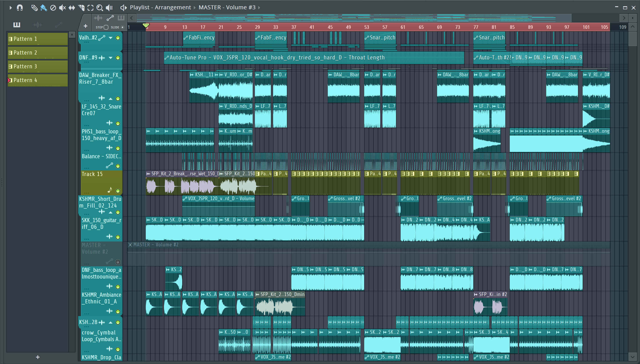Click the timeline overview minimap
640x364 pixels.
pos(354,18)
